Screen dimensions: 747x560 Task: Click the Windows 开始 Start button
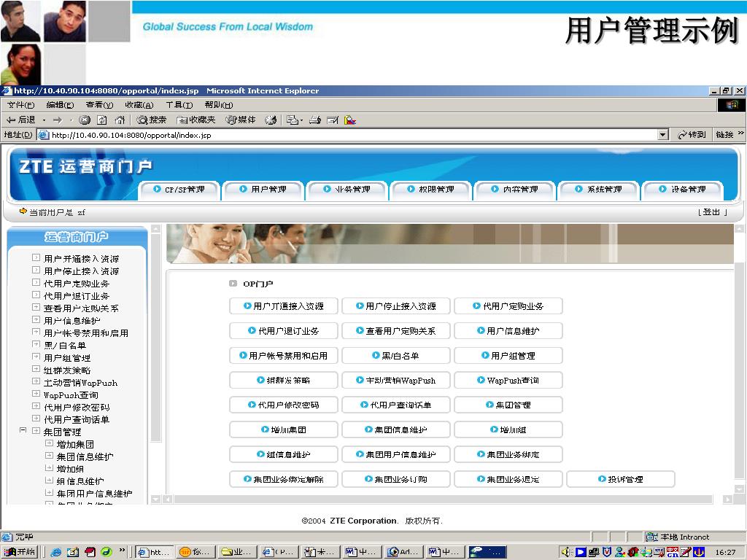tap(20, 551)
